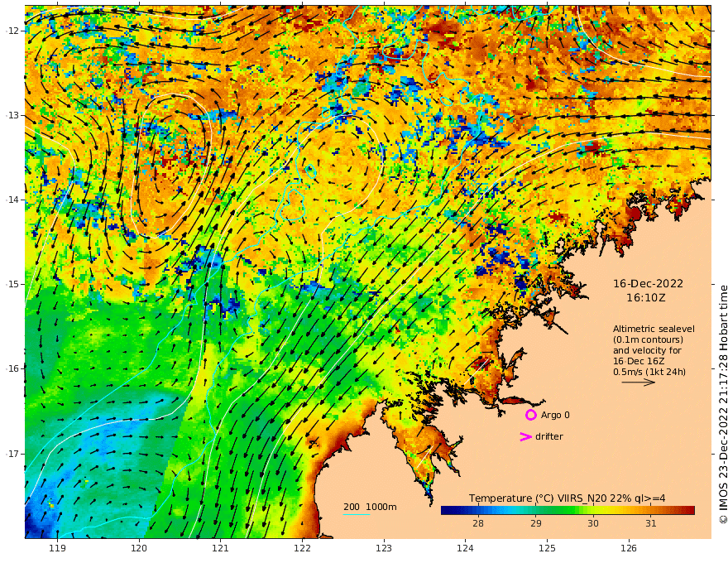Click the 0.5m/s velocity scale arrow
Screen dimensions: 728x563
(638, 383)
